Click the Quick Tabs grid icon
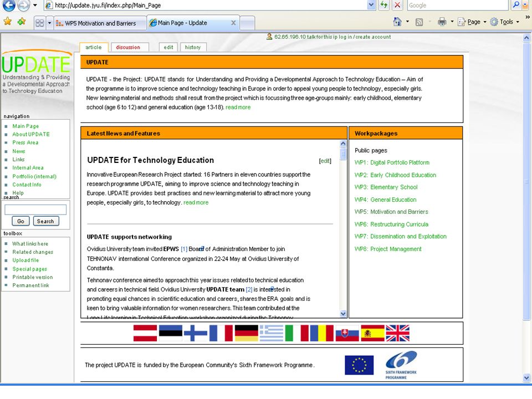The width and height of the screenshot is (532, 399). 40,23
